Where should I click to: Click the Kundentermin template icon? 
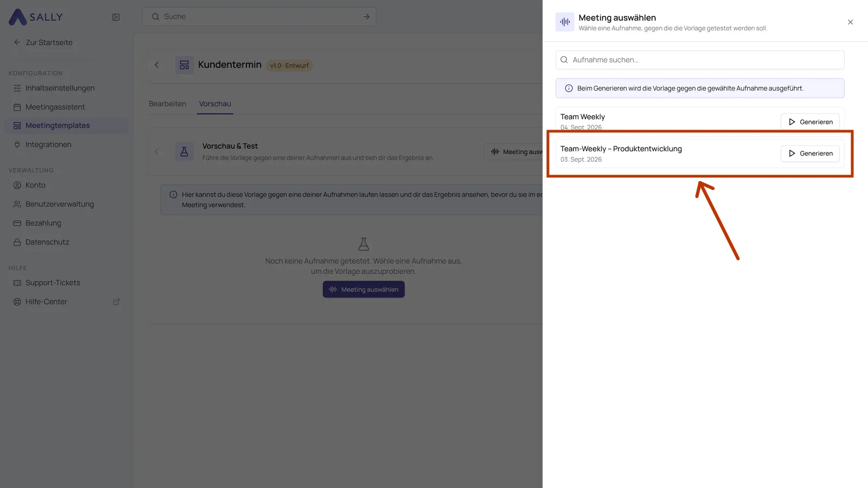pyautogui.click(x=184, y=65)
